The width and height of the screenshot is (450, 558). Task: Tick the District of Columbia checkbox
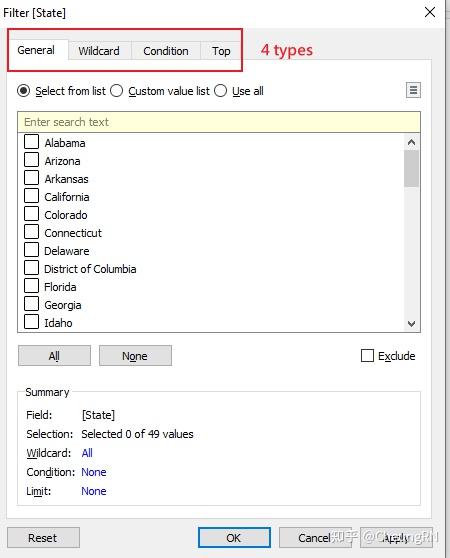[31, 268]
